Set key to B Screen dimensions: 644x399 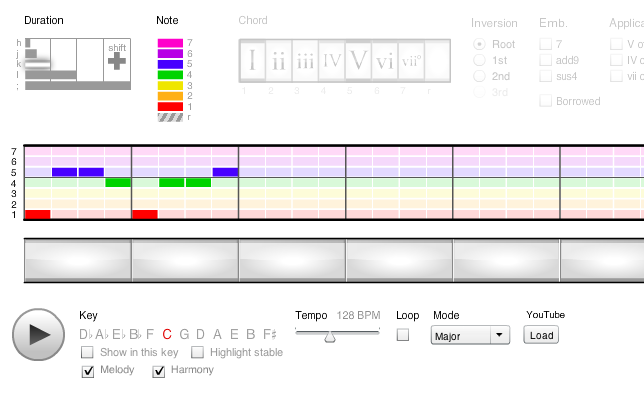(x=251, y=334)
